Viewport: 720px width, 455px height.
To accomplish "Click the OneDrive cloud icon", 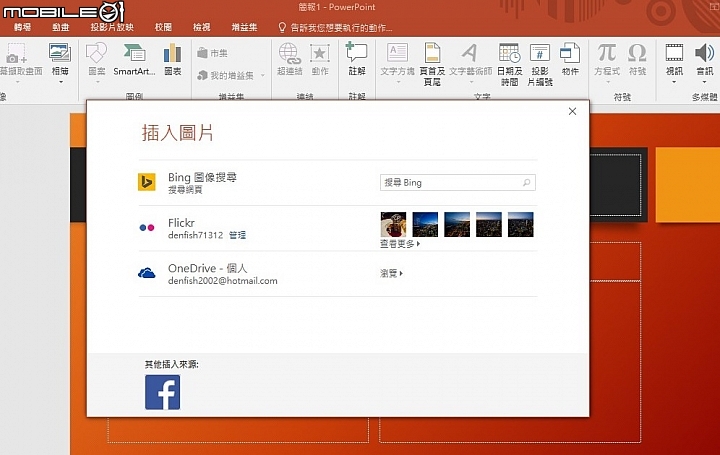I will [147, 273].
